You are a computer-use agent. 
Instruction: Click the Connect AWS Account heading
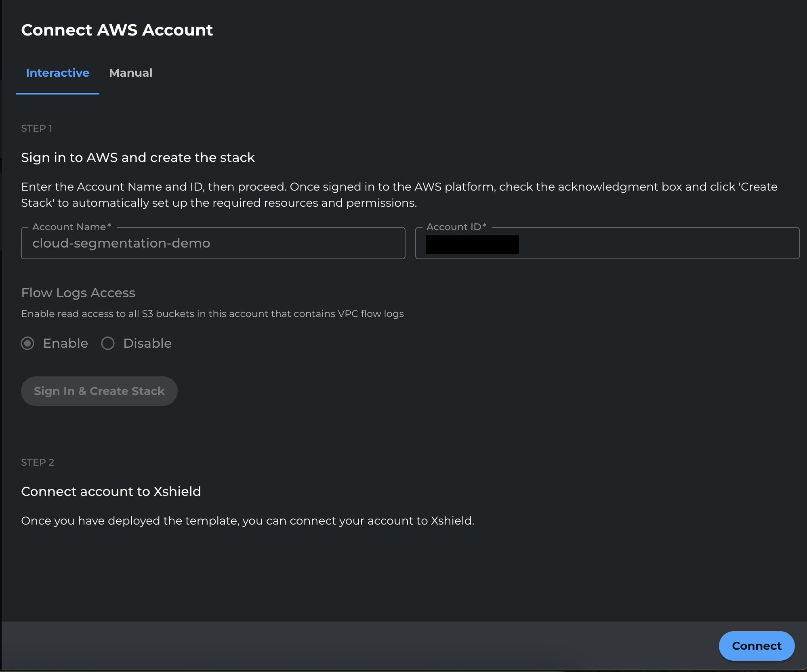pyautogui.click(x=117, y=29)
